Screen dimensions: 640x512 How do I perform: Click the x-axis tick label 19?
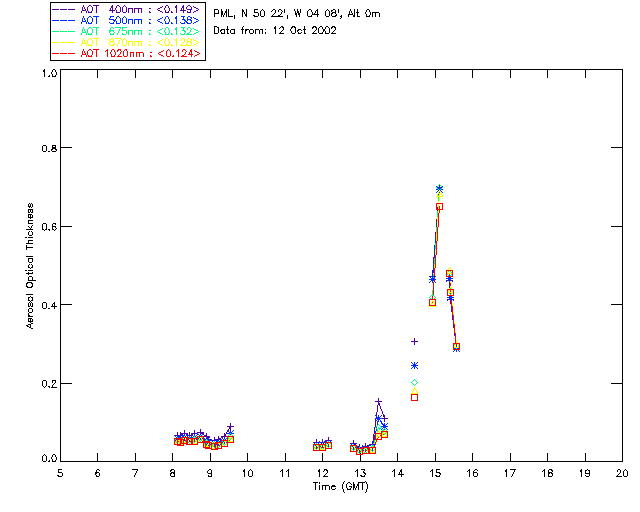(x=585, y=473)
